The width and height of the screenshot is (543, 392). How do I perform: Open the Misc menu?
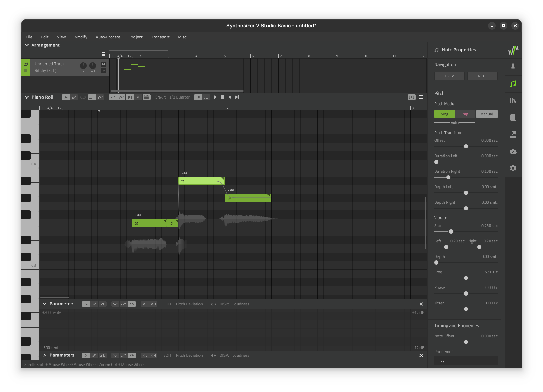(182, 37)
